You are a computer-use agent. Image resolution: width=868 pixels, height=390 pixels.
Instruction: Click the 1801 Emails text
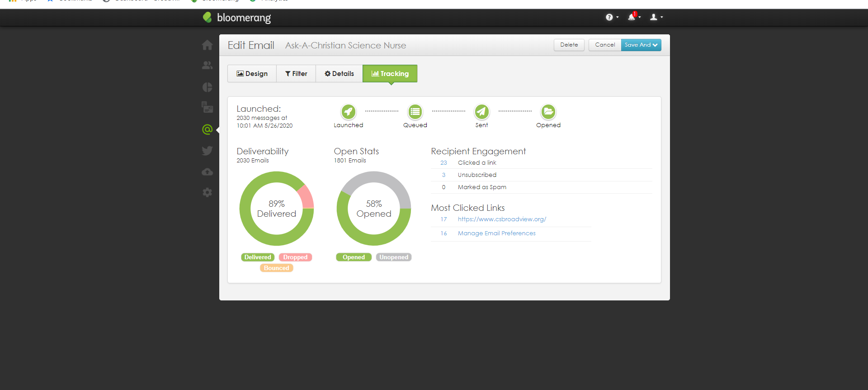[350, 161]
